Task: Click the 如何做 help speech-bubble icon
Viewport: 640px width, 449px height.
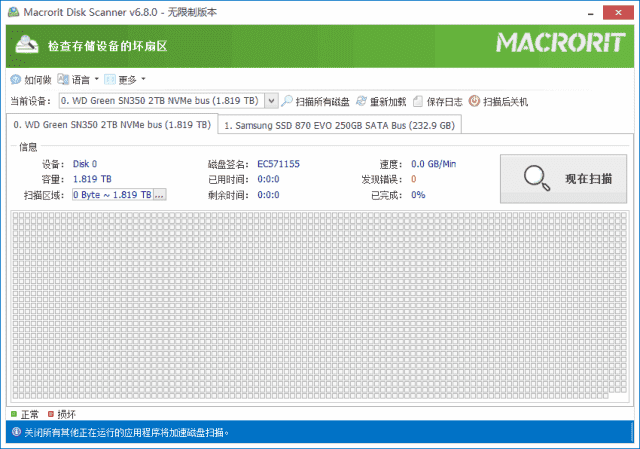Action: pyautogui.click(x=15, y=79)
